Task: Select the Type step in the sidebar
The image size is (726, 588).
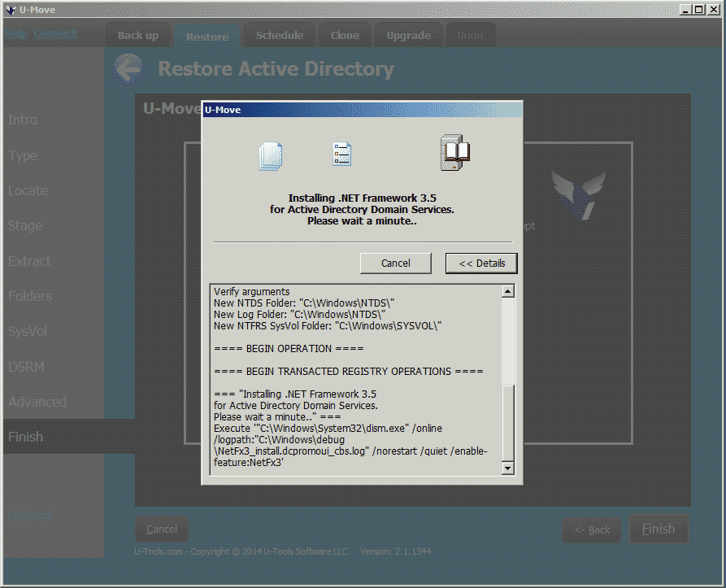Action: point(23,155)
